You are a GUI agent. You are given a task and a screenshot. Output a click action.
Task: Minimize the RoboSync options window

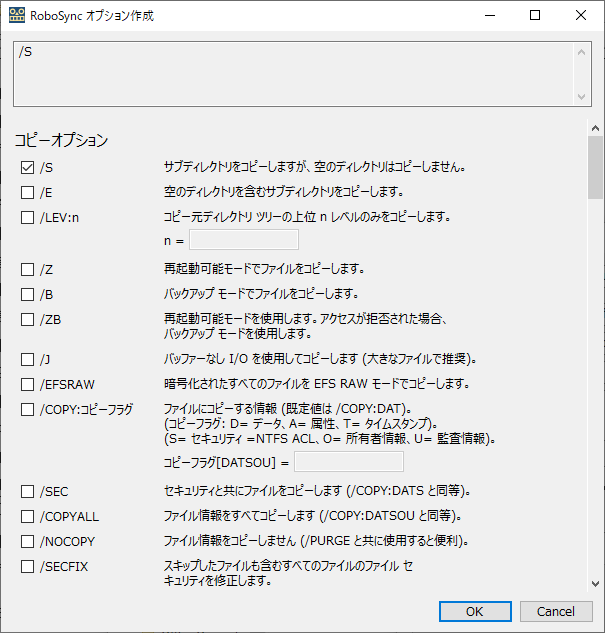click(x=490, y=15)
